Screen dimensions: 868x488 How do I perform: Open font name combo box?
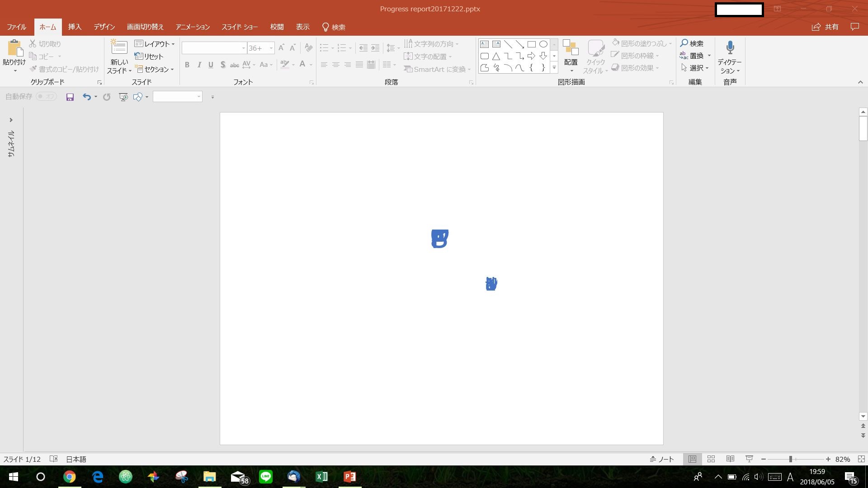click(214, 48)
